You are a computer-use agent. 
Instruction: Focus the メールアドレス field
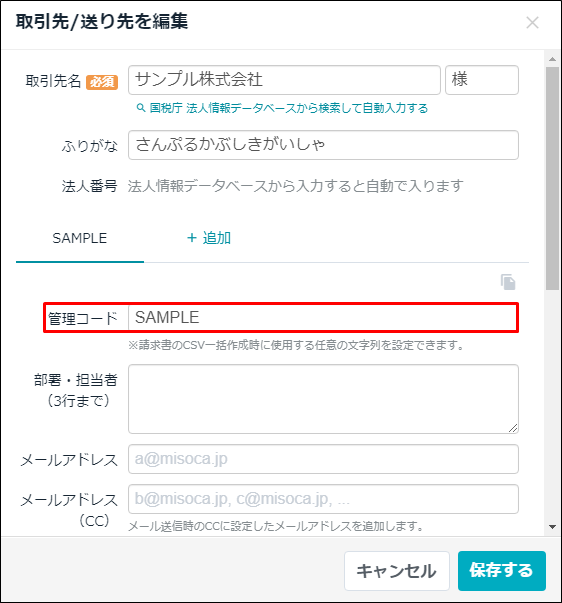click(323, 459)
